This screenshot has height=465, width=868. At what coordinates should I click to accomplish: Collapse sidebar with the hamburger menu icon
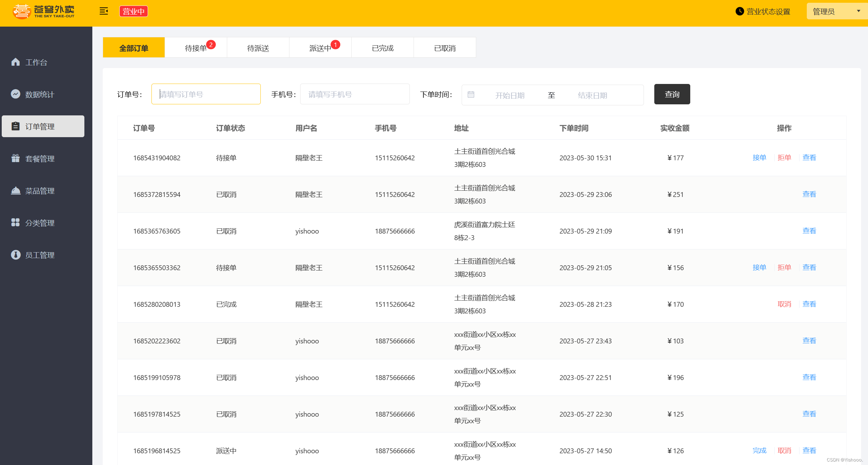tap(104, 11)
